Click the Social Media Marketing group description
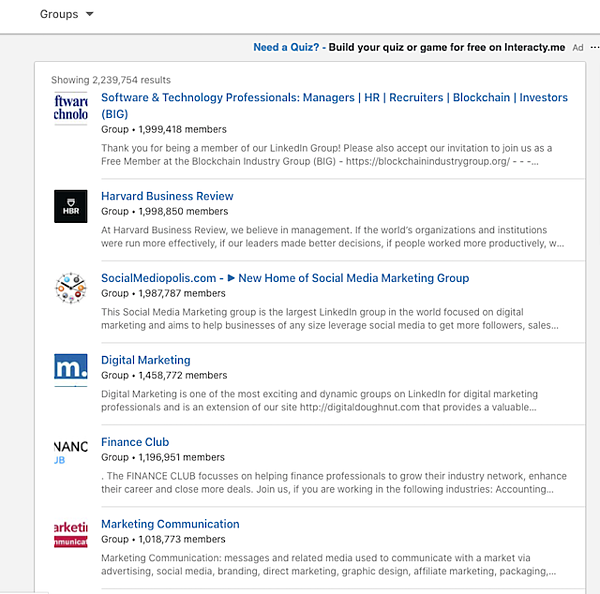Image resolution: width=600 pixels, height=594 pixels. [x=330, y=318]
